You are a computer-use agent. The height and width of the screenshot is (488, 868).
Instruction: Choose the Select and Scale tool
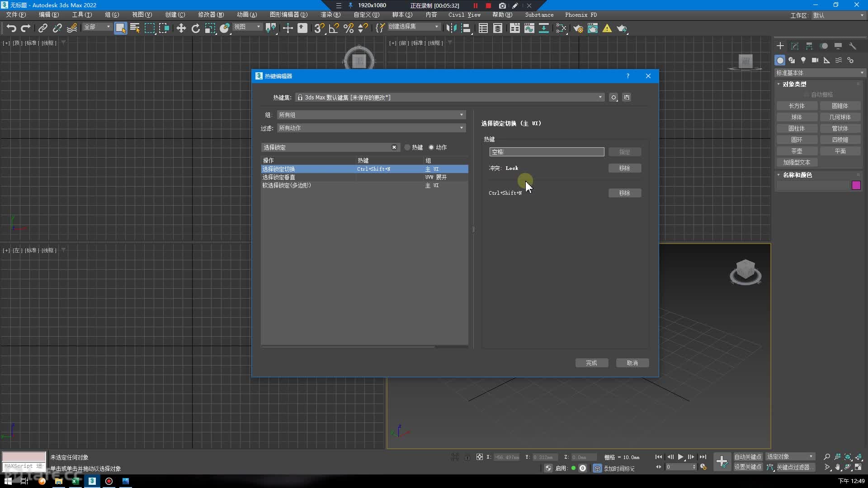point(210,28)
